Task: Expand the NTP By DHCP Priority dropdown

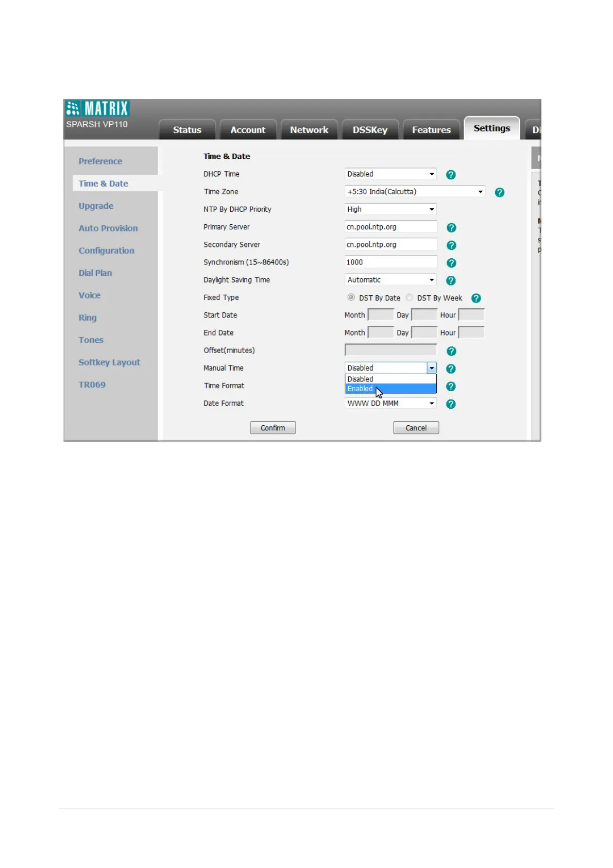Action: pyautogui.click(x=390, y=209)
